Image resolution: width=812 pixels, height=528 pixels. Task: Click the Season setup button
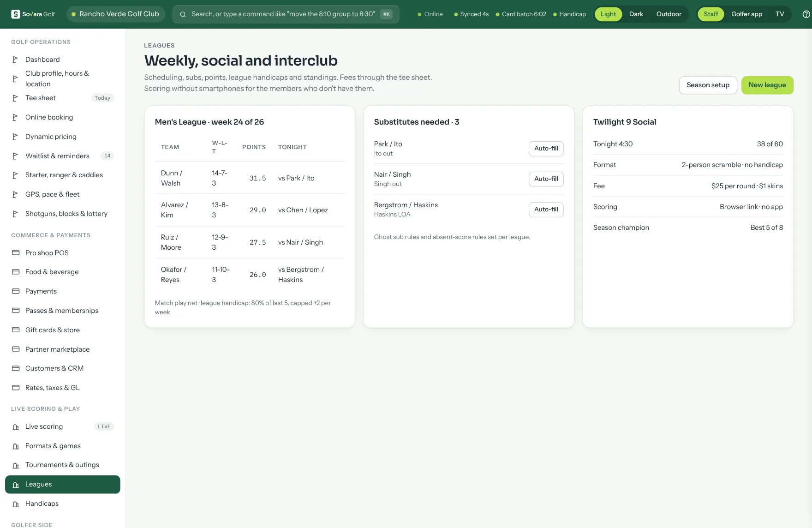coord(708,85)
